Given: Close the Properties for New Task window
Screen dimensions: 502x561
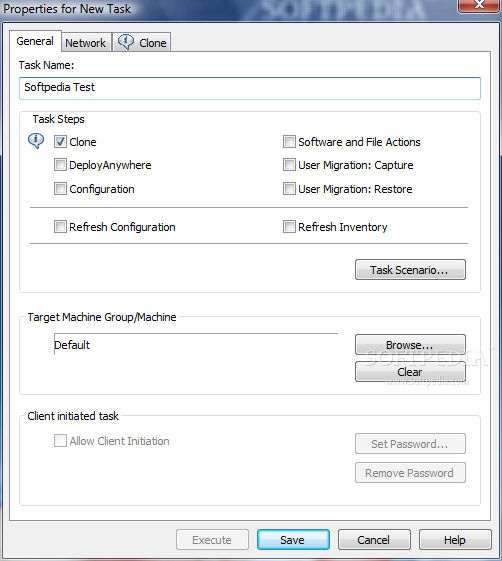Looking at the screenshot, I should pos(479,5).
